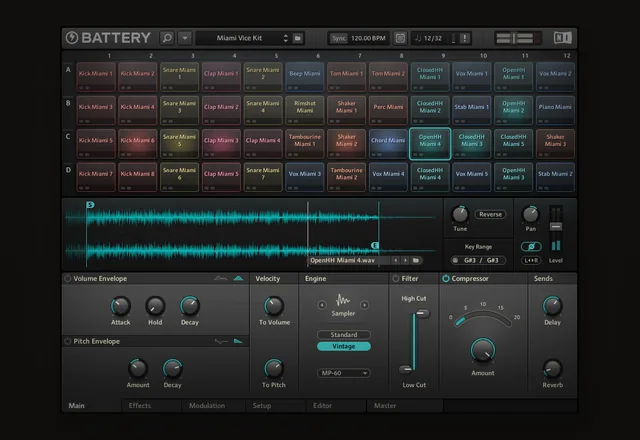Image resolution: width=640 pixels, height=440 pixels.
Task: Click the next sample arrow in waveform
Action: pos(405,260)
